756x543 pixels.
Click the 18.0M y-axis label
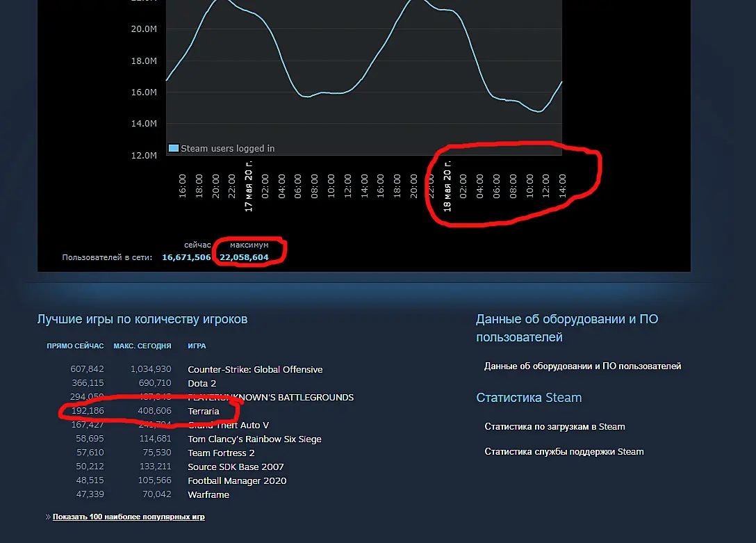[144, 60]
